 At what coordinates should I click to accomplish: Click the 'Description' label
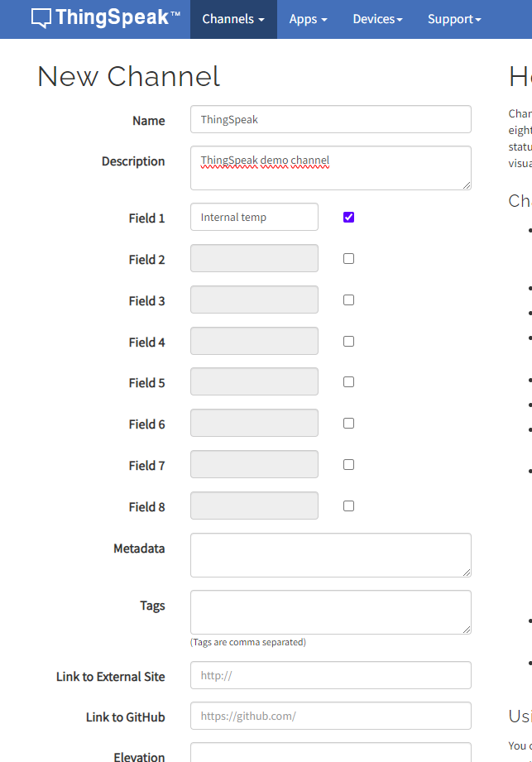[133, 161]
